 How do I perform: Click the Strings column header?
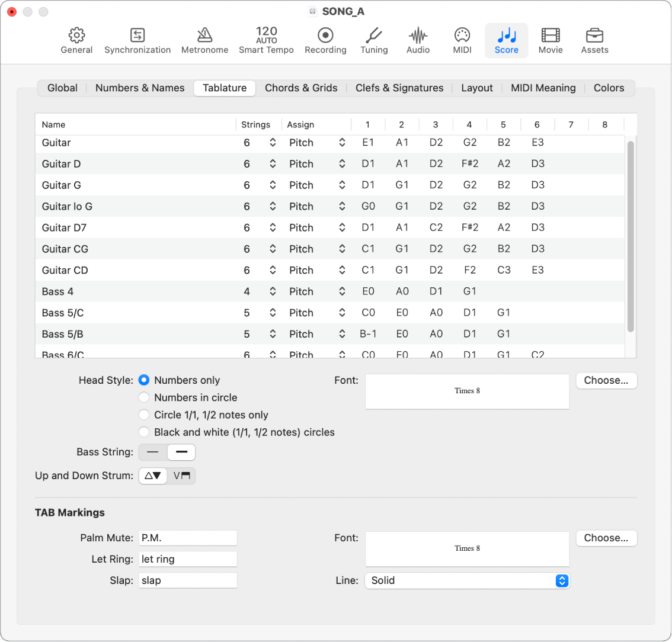258,124
